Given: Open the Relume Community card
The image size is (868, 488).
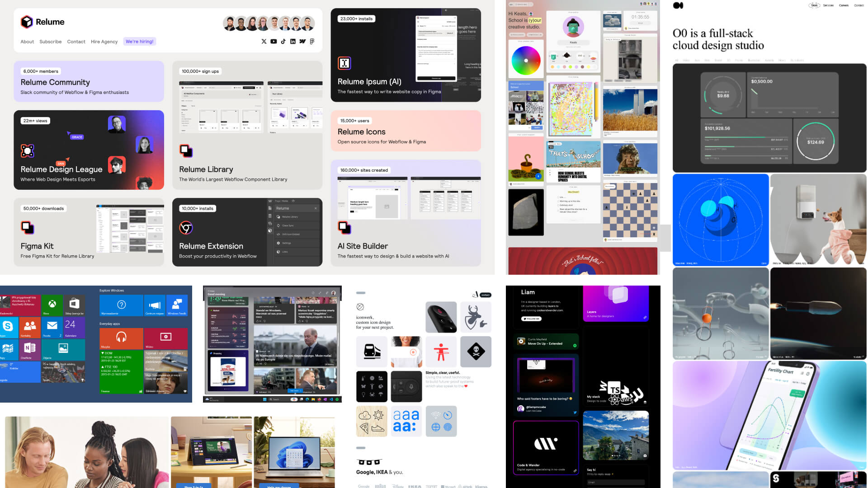Looking at the screenshot, I should (x=89, y=81).
